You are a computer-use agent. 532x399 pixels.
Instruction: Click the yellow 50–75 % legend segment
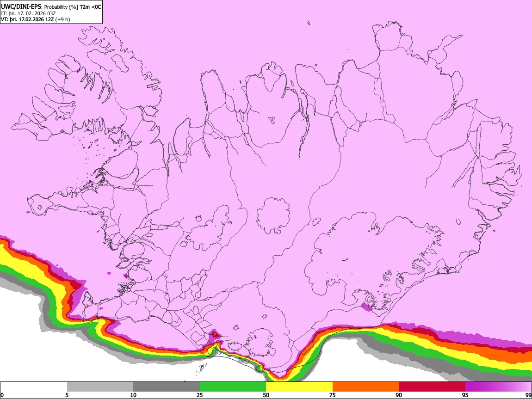point(299,387)
